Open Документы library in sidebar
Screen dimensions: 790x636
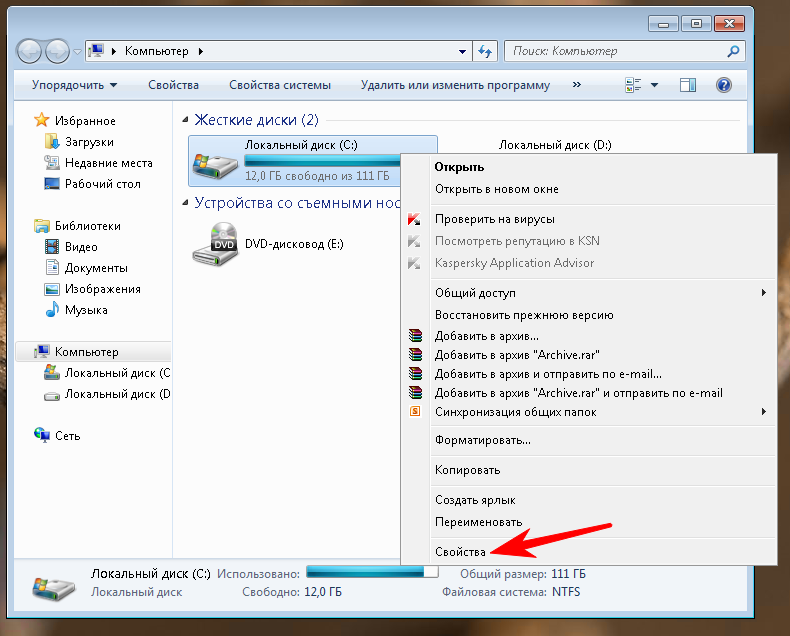tap(96, 268)
